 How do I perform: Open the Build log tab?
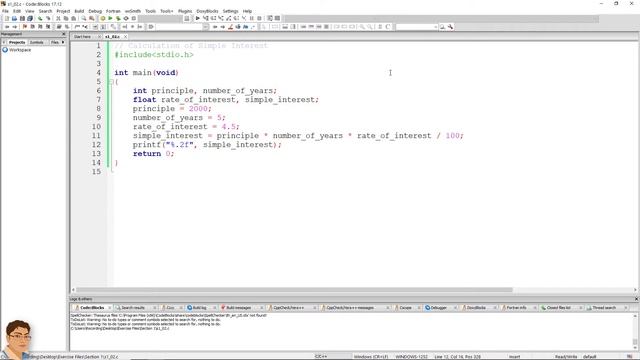[x=200, y=308]
